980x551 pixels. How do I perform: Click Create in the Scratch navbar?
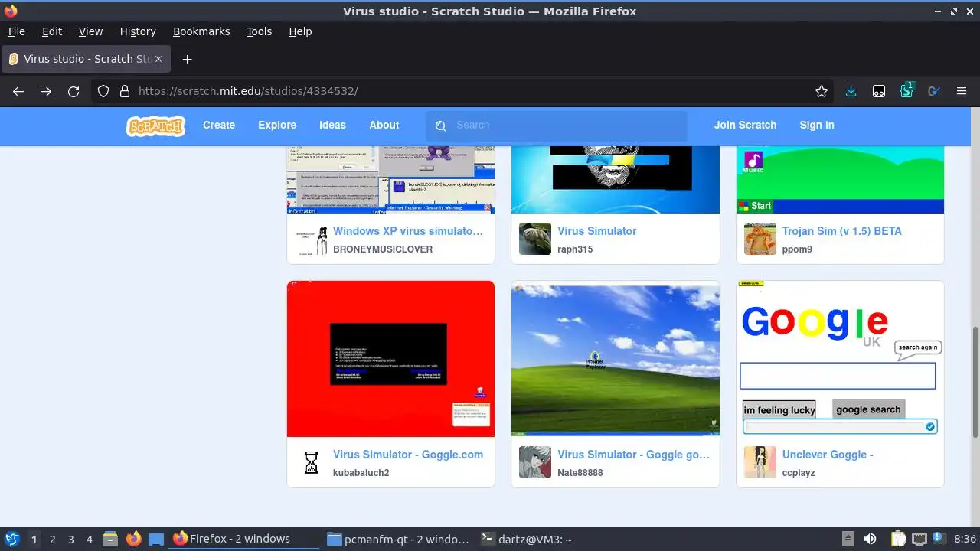pyautogui.click(x=219, y=126)
